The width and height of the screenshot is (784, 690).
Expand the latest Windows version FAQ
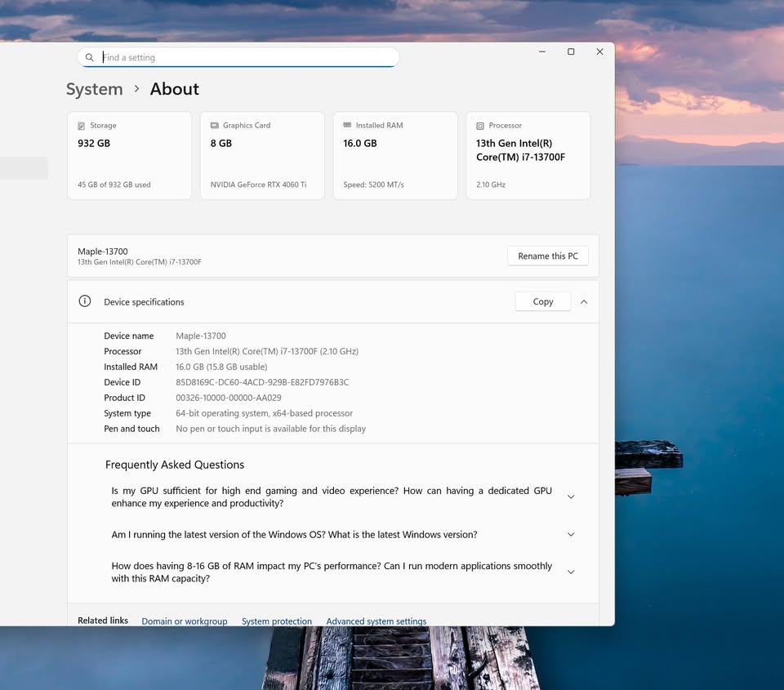pos(571,535)
